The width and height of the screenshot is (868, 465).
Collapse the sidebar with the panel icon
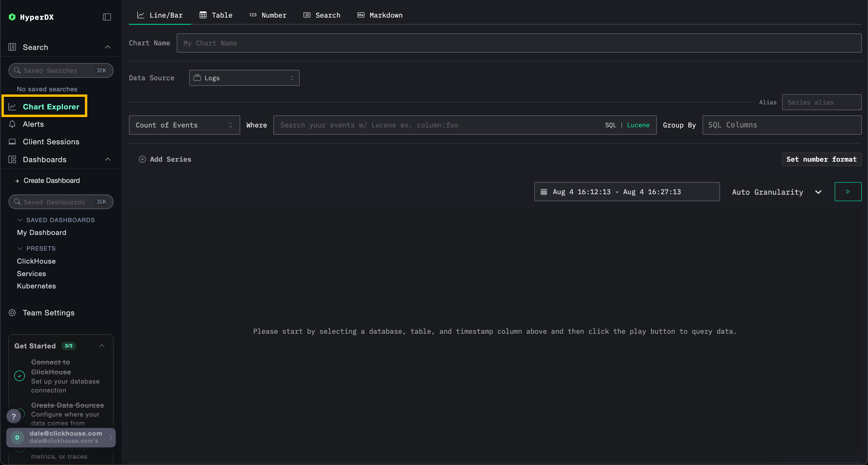coord(107,17)
